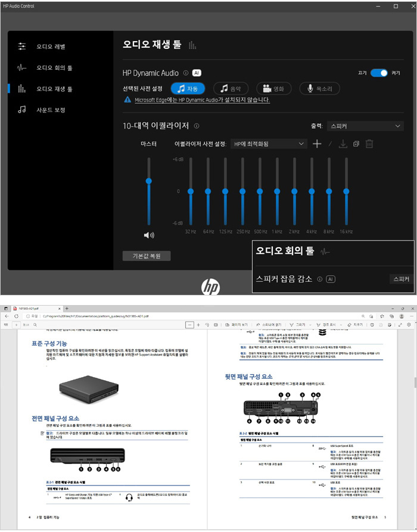
Task: Click the rename equalizer preset pencil icon
Action: (x=330, y=144)
